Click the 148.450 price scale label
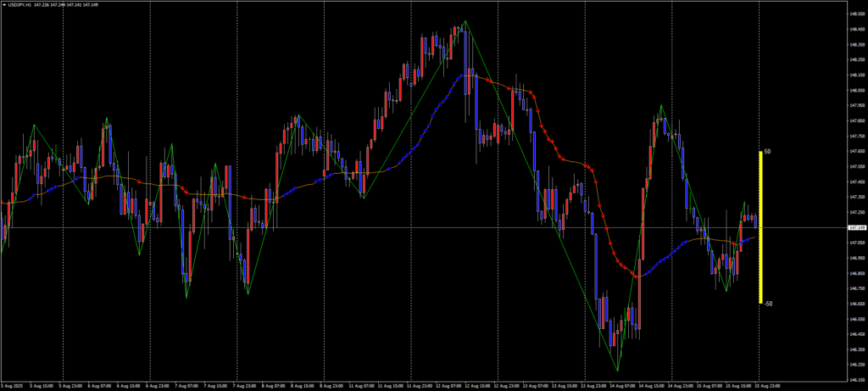 (x=856, y=30)
